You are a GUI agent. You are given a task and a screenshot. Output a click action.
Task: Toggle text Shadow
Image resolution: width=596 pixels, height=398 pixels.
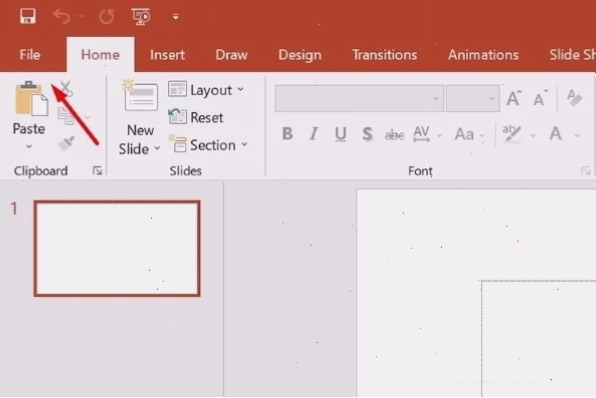click(x=367, y=134)
